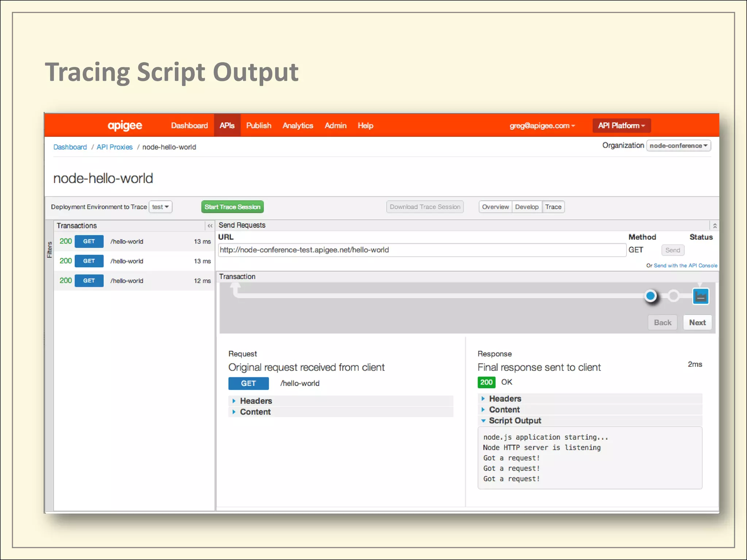Click the GET method value next to URL
Image resolution: width=747 pixels, height=560 pixels.
click(x=636, y=250)
